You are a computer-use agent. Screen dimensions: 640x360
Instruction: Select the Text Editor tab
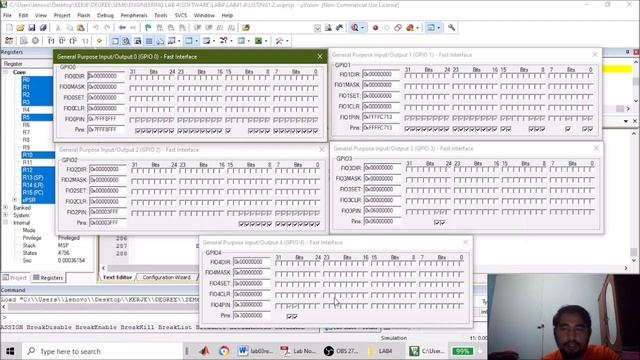click(x=117, y=278)
